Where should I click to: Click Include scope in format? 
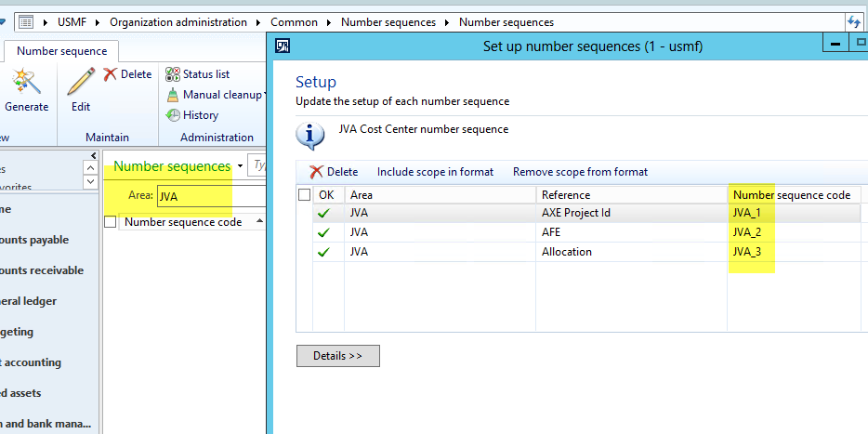435,172
